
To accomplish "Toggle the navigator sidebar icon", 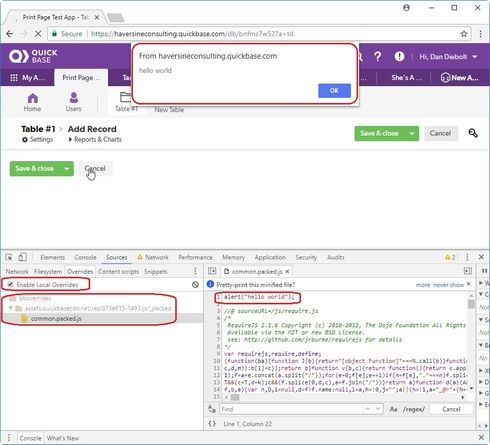I will (212, 271).
